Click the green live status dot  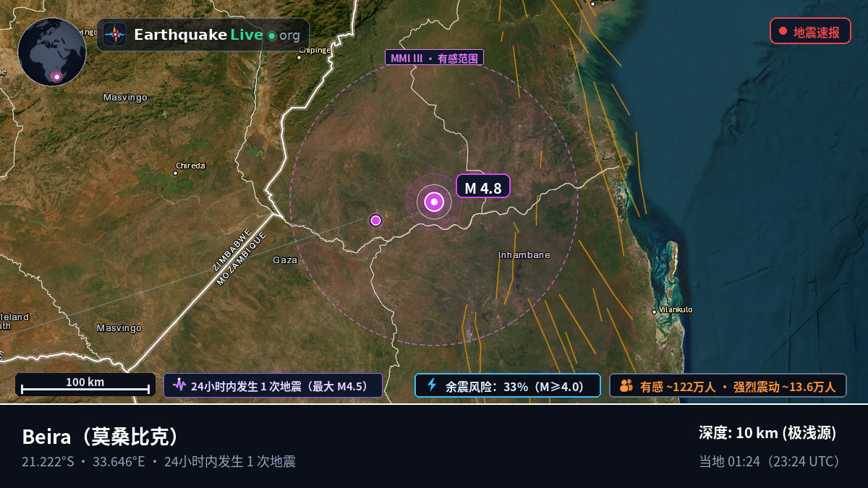[x=271, y=35]
